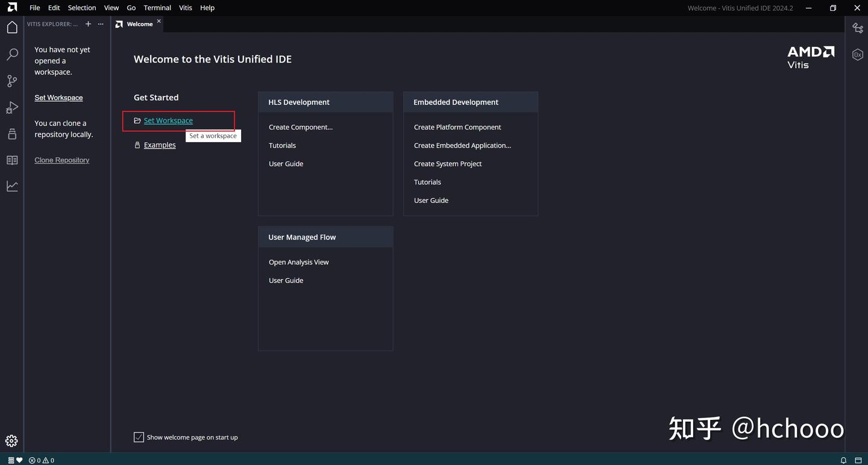Close the Welcome tab
The width and height of the screenshot is (868, 465).
[x=159, y=21]
